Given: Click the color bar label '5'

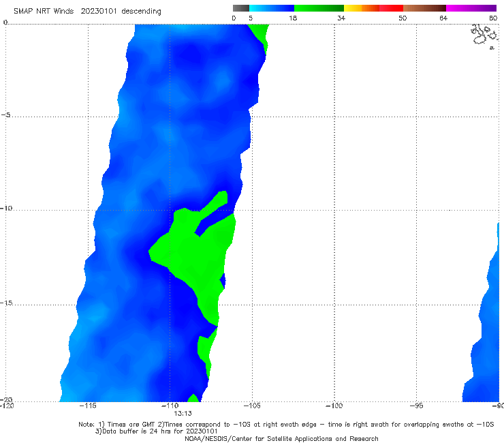Looking at the screenshot, I should 251,18.
